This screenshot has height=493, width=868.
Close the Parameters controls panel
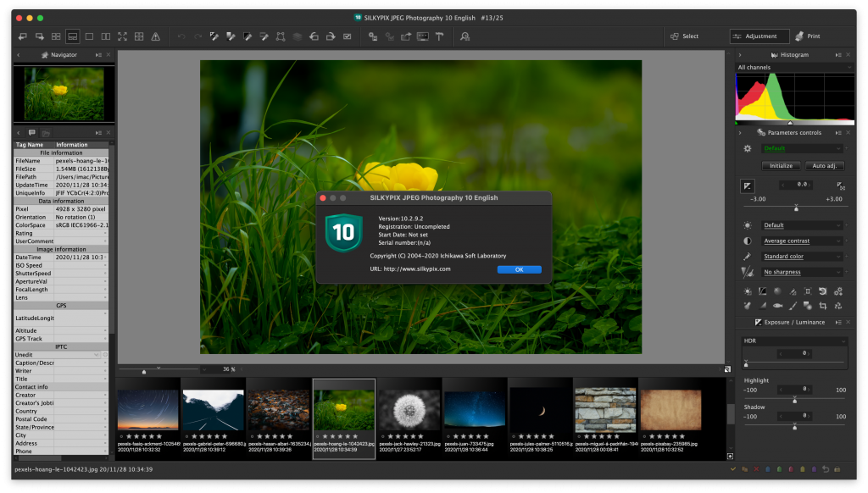coord(848,133)
